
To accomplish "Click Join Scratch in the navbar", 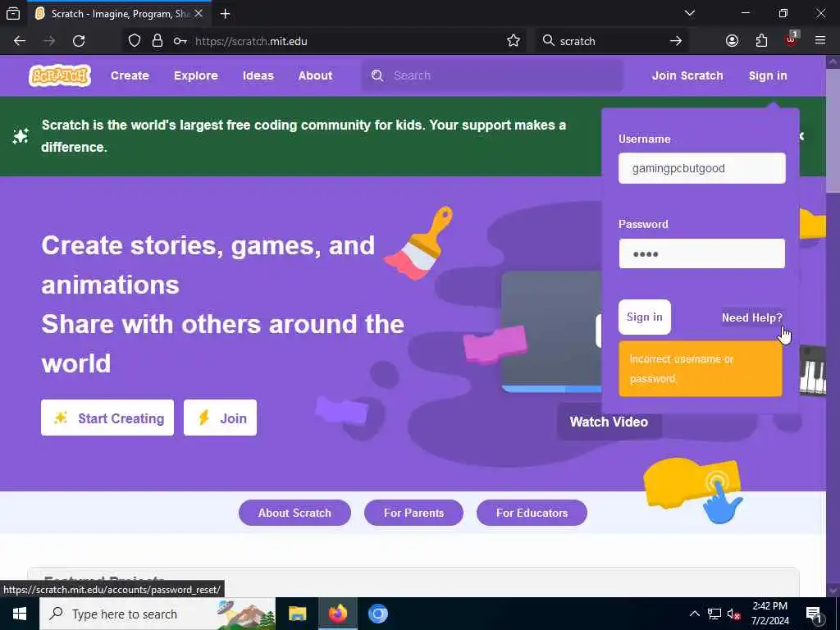I will coord(687,75).
